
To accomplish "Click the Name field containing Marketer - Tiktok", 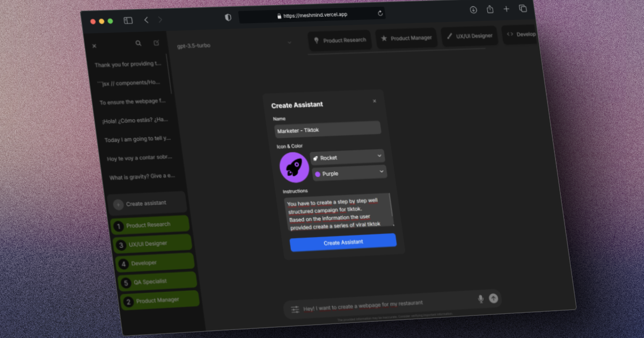I will click(x=328, y=129).
